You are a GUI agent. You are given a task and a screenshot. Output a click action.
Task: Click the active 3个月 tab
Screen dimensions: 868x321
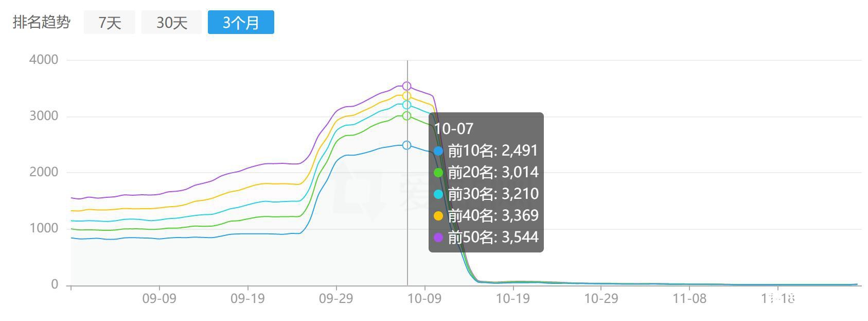[x=241, y=22]
